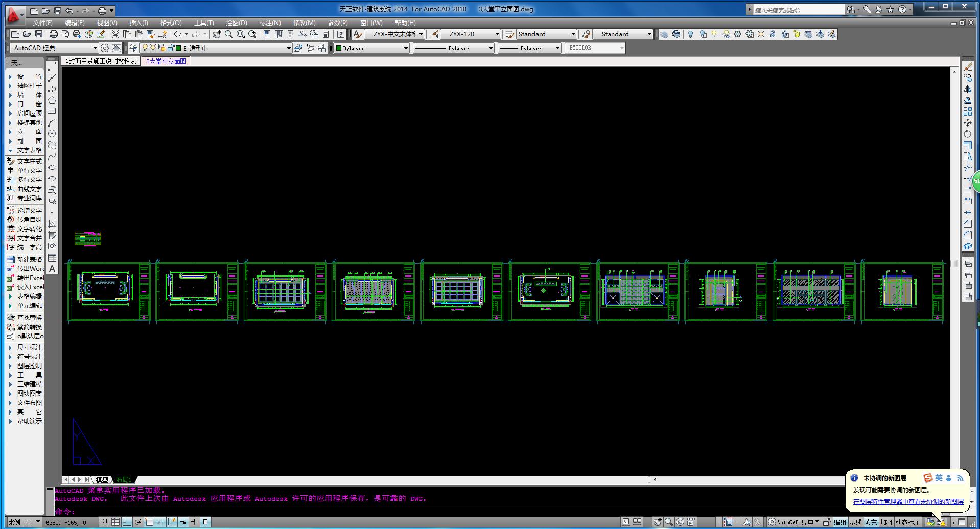Expand the 轴网柱子 menu group

(x=26, y=86)
